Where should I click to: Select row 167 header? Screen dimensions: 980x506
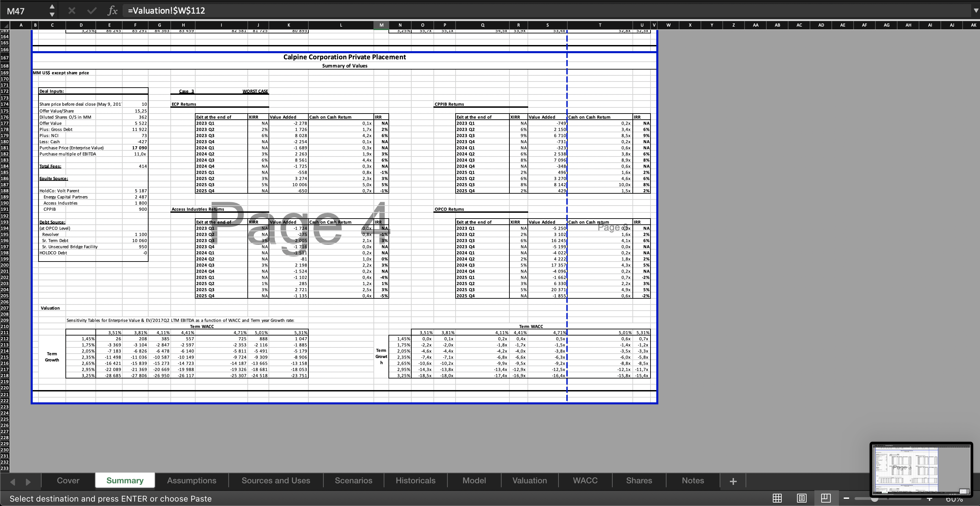click(4, 58)
